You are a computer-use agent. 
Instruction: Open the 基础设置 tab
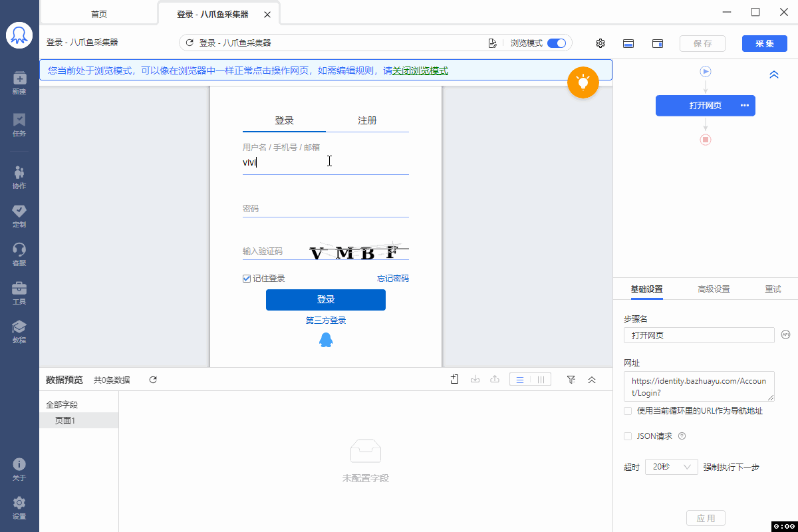pyautogui.click(x=647, y=289)
